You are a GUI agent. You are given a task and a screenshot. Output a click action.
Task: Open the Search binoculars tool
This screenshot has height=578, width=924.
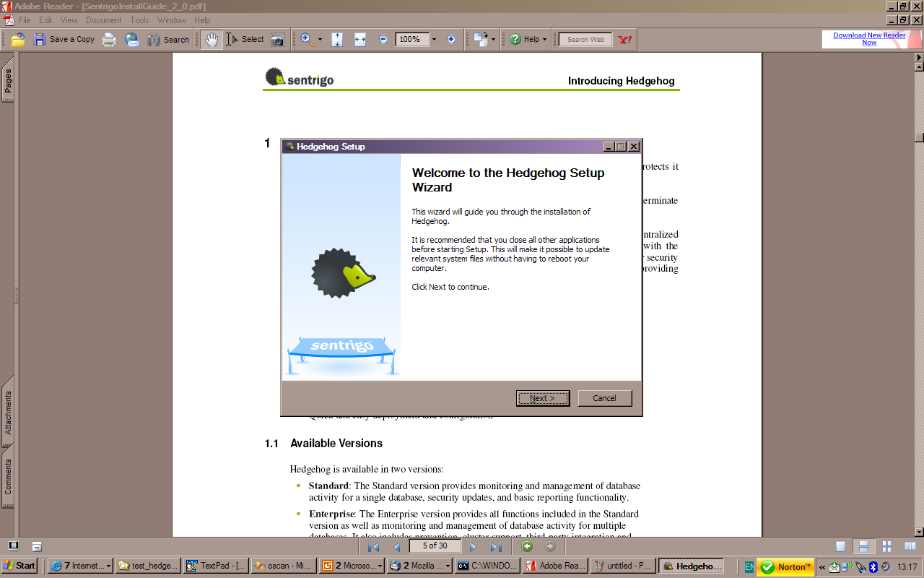(x=168, y=40)
